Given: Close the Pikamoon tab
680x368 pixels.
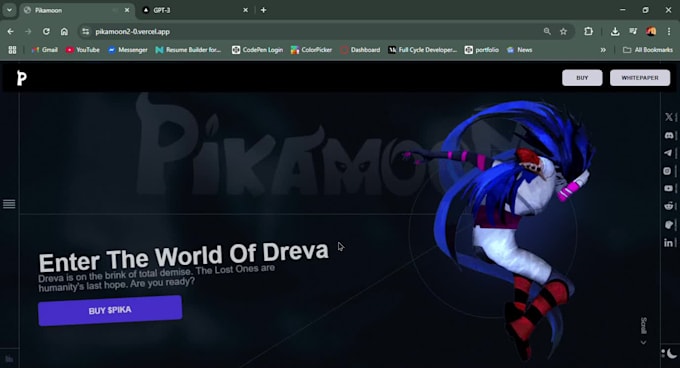Looking at the screenshot, I should pyautogui.click(x=127, y=10).
